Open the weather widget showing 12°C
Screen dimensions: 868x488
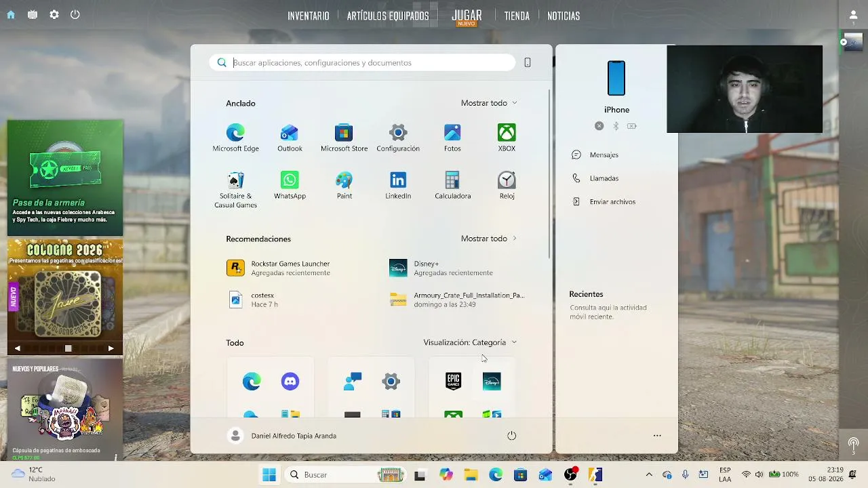(33, 474)
